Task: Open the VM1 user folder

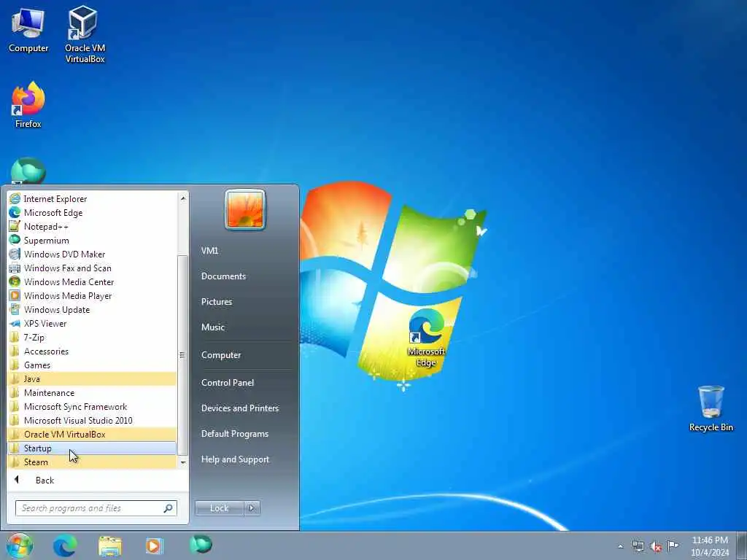Action: click(209, 251)
